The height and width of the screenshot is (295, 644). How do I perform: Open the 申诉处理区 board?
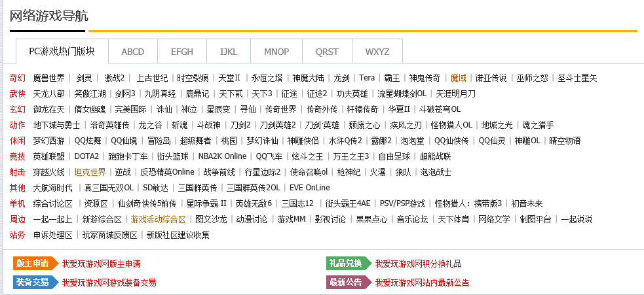coord(52,235)
